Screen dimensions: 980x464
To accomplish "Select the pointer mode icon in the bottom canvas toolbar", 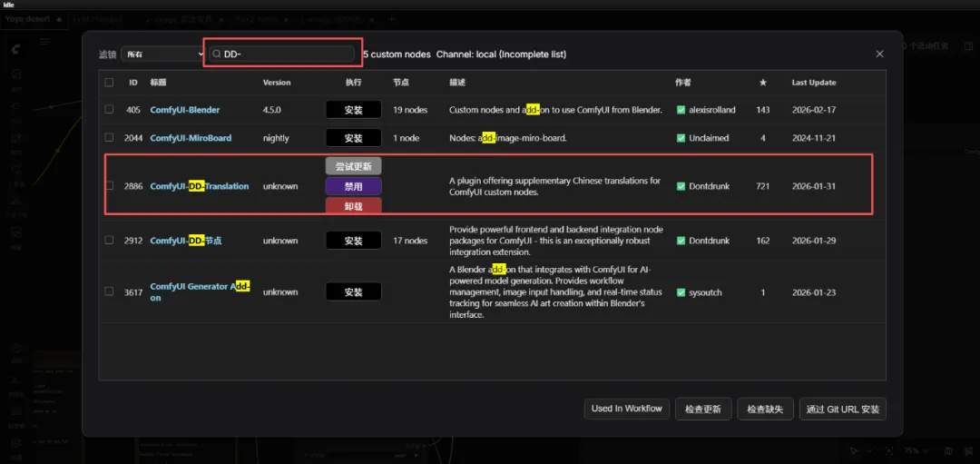I will (854, 451).
